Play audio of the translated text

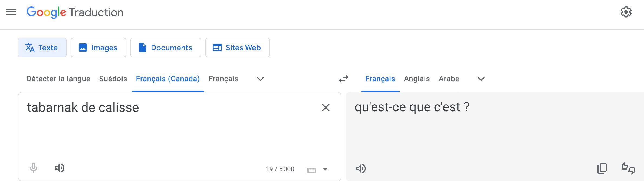tap(361, 169)
